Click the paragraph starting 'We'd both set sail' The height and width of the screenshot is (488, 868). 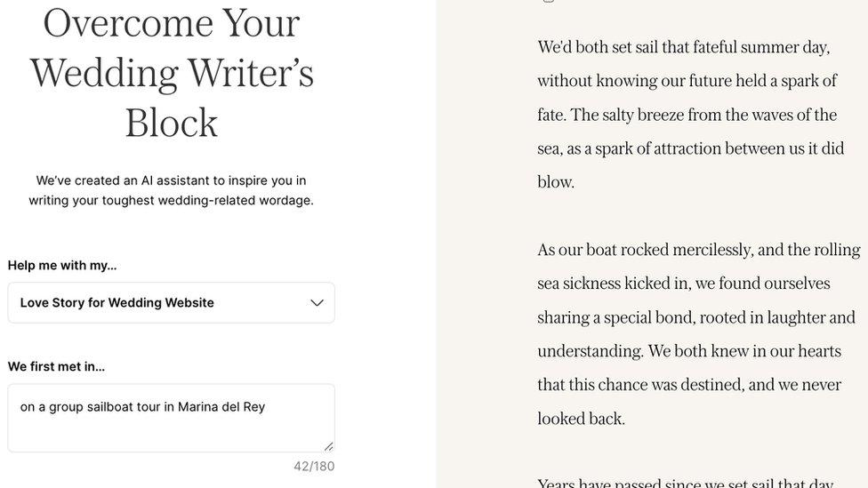click(x=691, y=115)
